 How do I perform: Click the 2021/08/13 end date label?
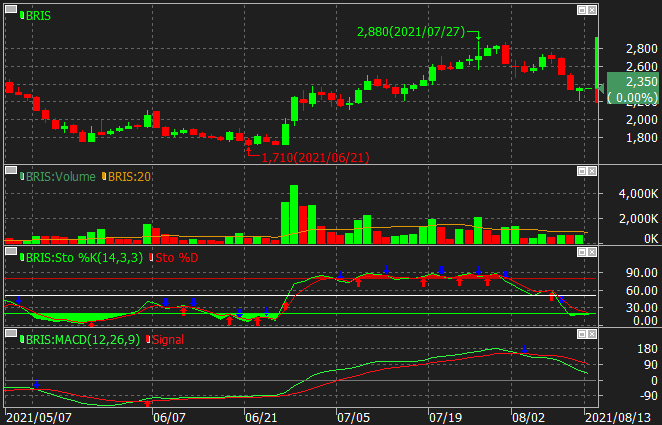(x=618, y=418)
